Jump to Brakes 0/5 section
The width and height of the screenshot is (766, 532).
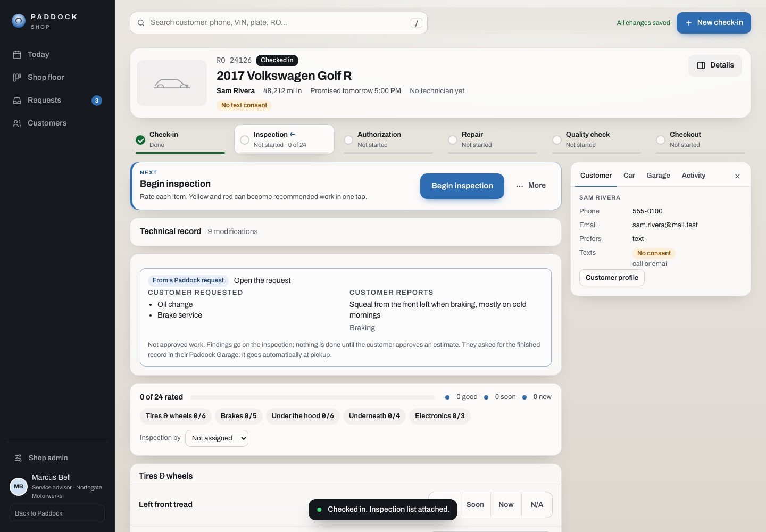239,416
